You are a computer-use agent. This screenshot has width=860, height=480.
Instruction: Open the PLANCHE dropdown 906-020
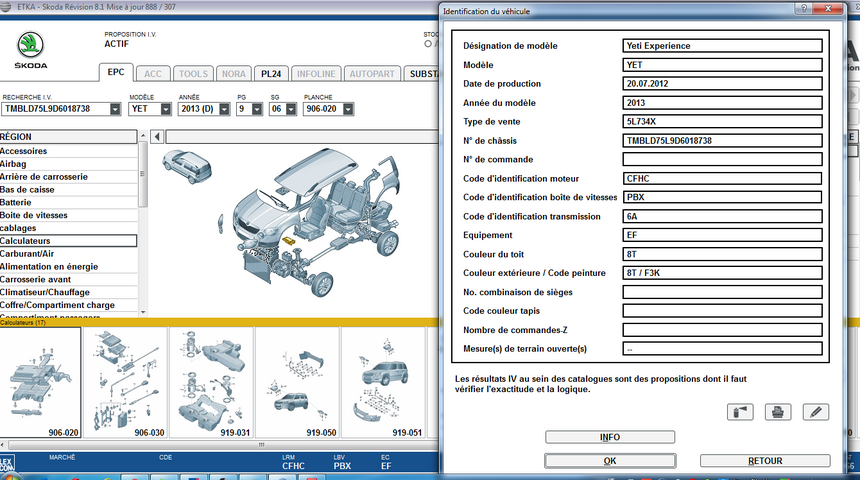click(x=348, y=109)
